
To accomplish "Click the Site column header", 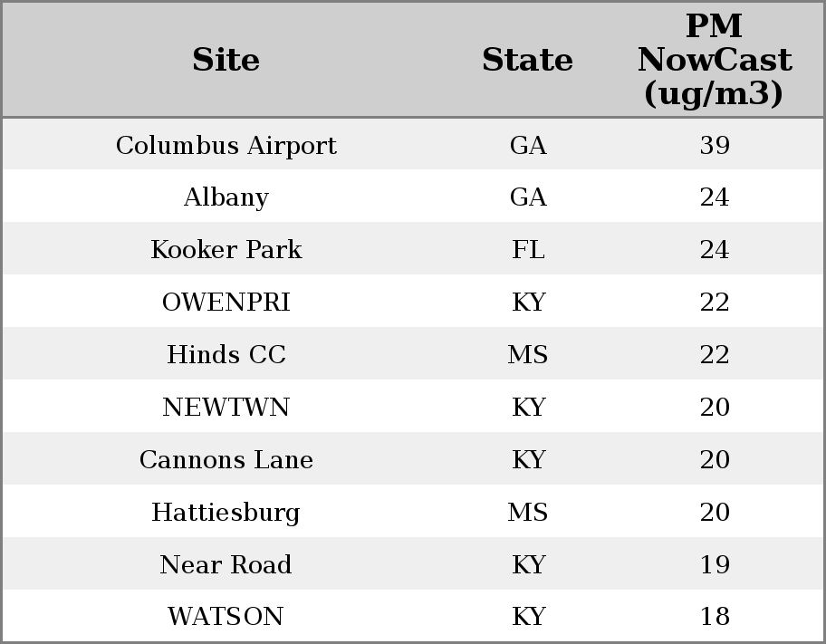I will pyautogui.click(x=226, y=60).
